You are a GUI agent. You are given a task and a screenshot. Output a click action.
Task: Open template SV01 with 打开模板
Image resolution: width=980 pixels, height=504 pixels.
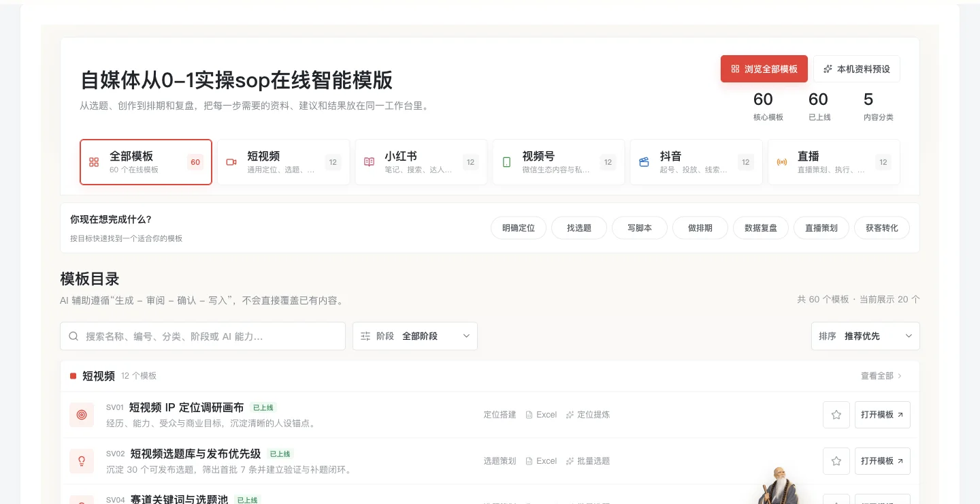tap(883, 415)
